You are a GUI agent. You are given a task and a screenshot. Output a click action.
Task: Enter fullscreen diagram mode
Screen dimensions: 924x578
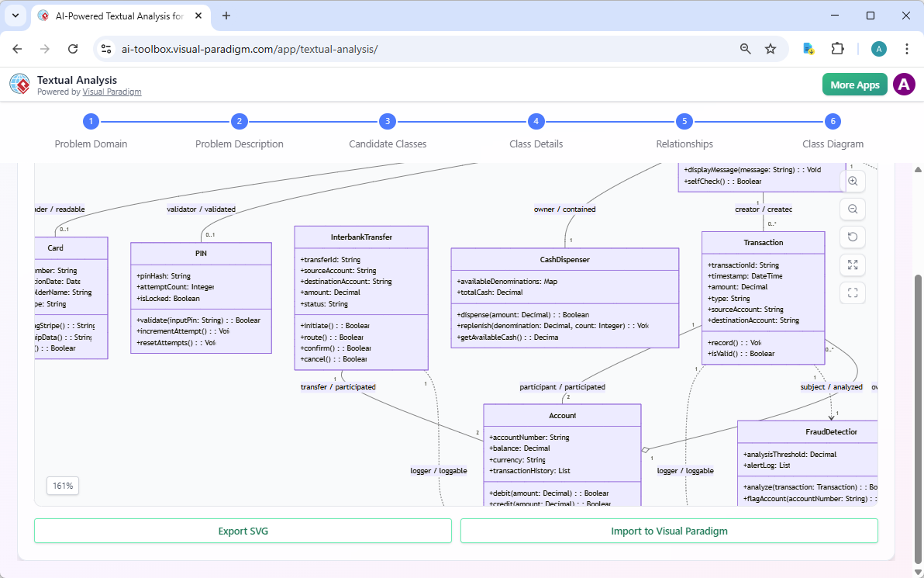[853, 293]
